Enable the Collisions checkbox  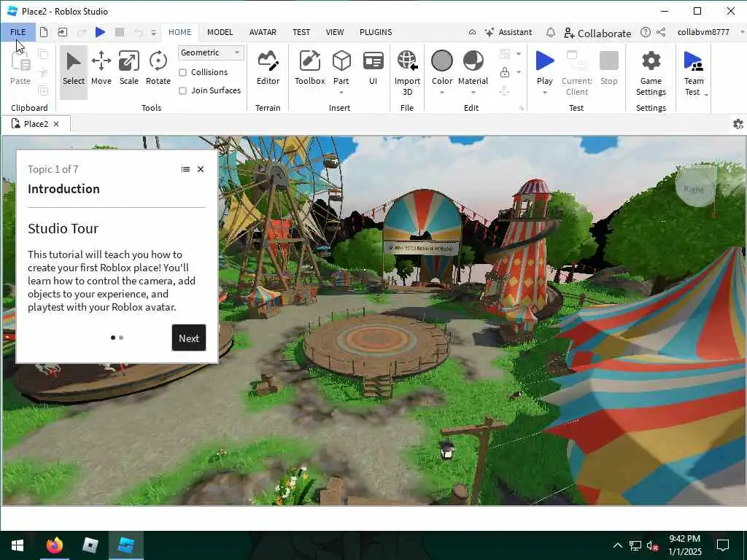tap(182, 72)
